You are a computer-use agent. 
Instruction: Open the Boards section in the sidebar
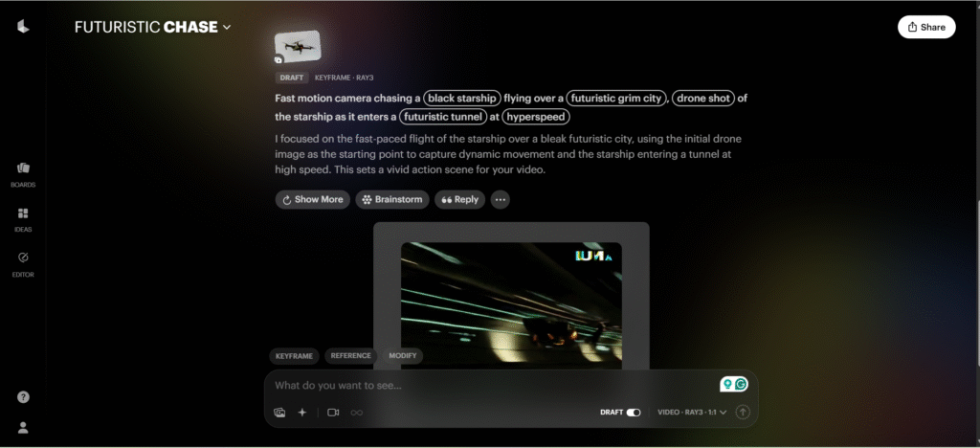[23, 173]
